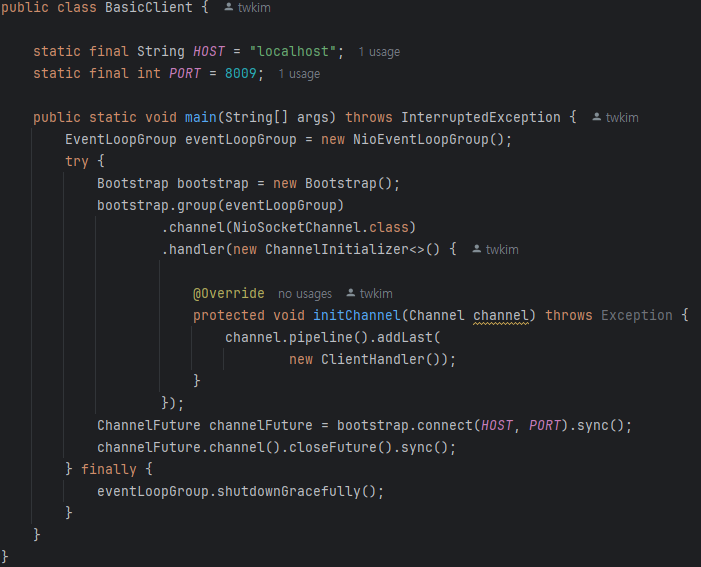Select the "localhost" string literal
The width and height of the screenshot is (701, 567).
(293, 51)
